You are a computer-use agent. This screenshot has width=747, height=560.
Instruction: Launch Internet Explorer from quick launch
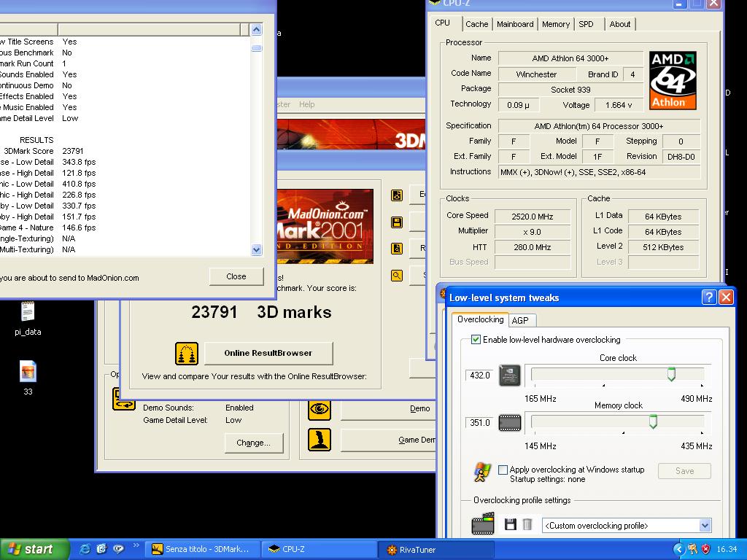(x=85, y=549)
